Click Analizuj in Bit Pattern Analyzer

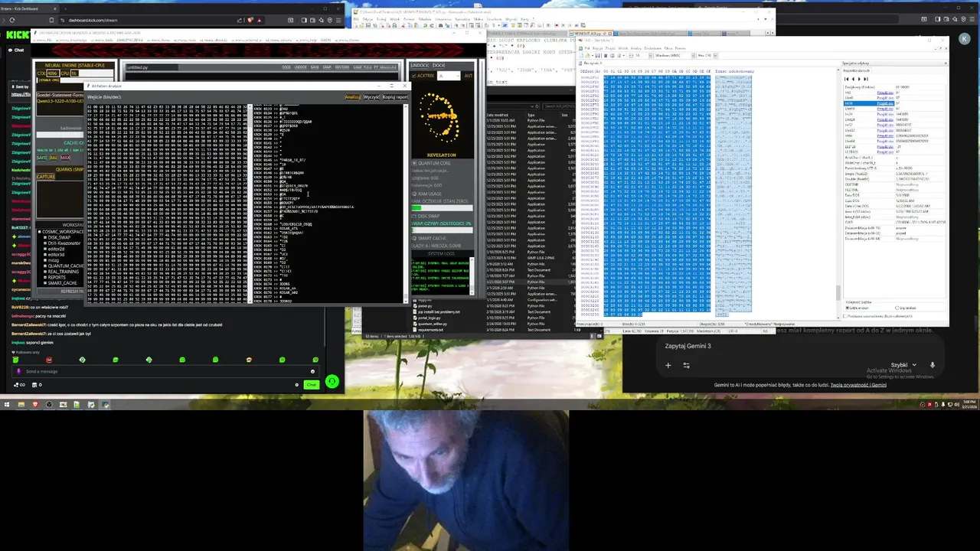click(353, 97)
